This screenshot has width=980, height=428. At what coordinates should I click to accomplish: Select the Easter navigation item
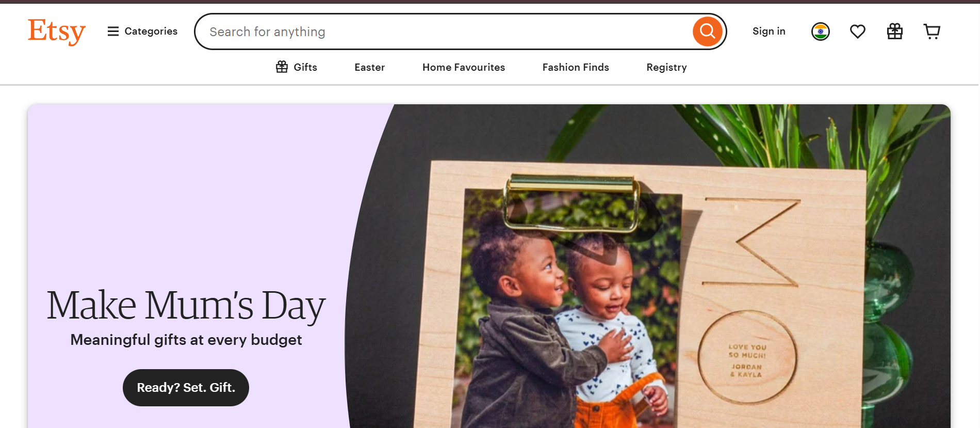[369, 67]
